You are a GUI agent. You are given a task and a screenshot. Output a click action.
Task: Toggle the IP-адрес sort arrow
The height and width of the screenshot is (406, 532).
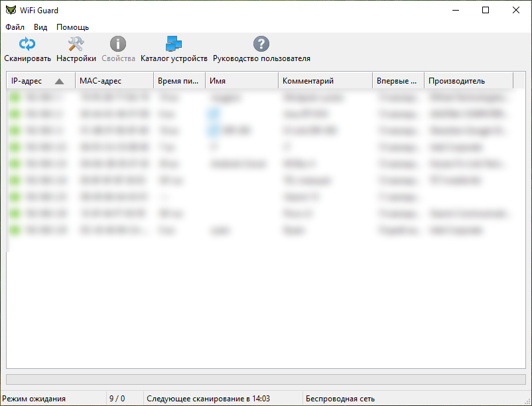click(x=60, y=81)
